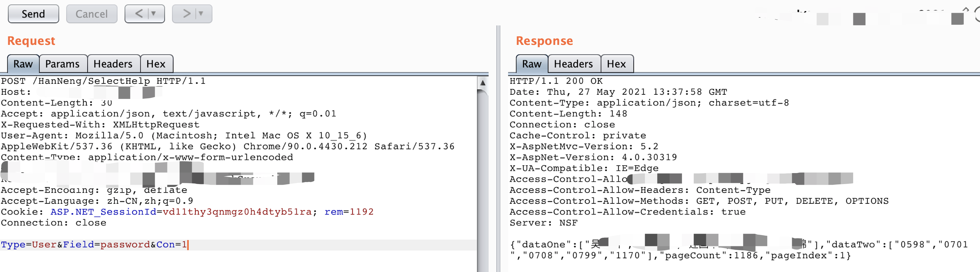
Task: Click the Accept-Encoding: gzip, deflate header
Action: tap(94, 190)
